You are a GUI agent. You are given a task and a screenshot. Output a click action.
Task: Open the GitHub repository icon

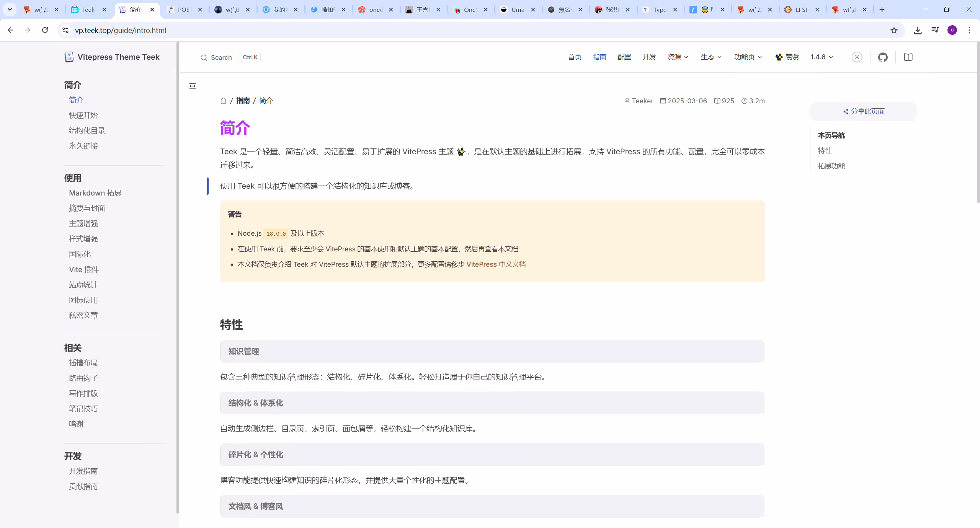click(x=883, y=57)
